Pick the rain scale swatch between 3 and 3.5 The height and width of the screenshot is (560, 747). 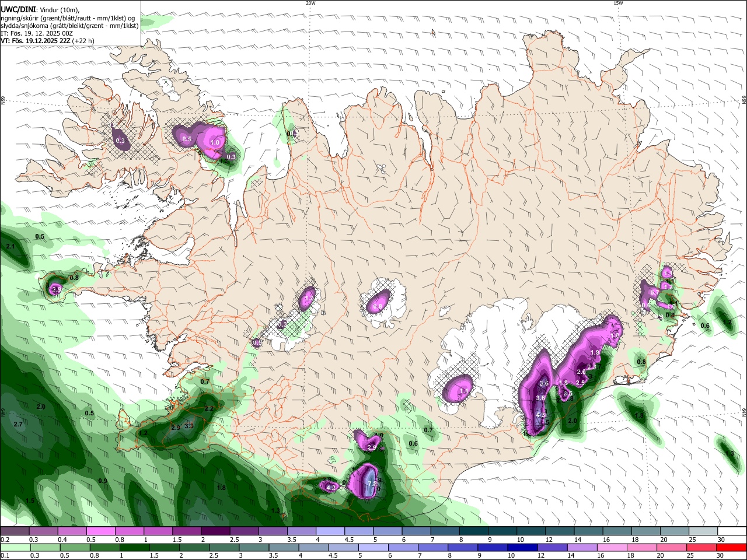tap(254, 548)
